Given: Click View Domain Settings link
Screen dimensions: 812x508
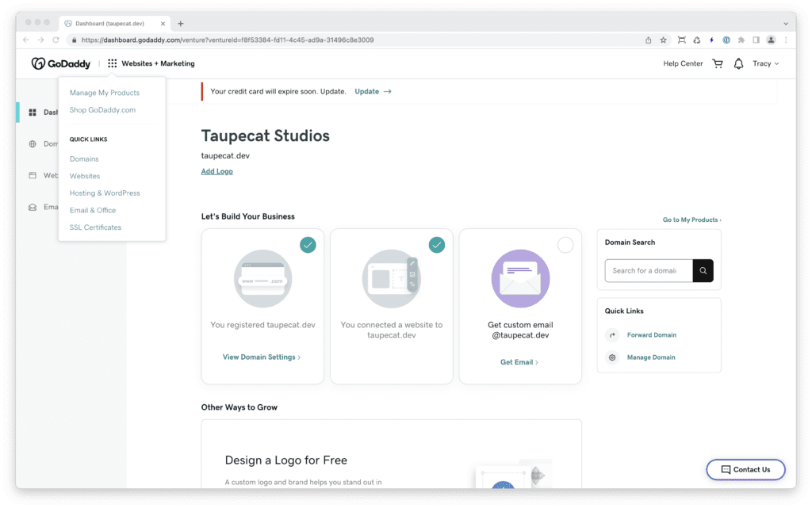Looking at the screenshot, I should [262, 357].
